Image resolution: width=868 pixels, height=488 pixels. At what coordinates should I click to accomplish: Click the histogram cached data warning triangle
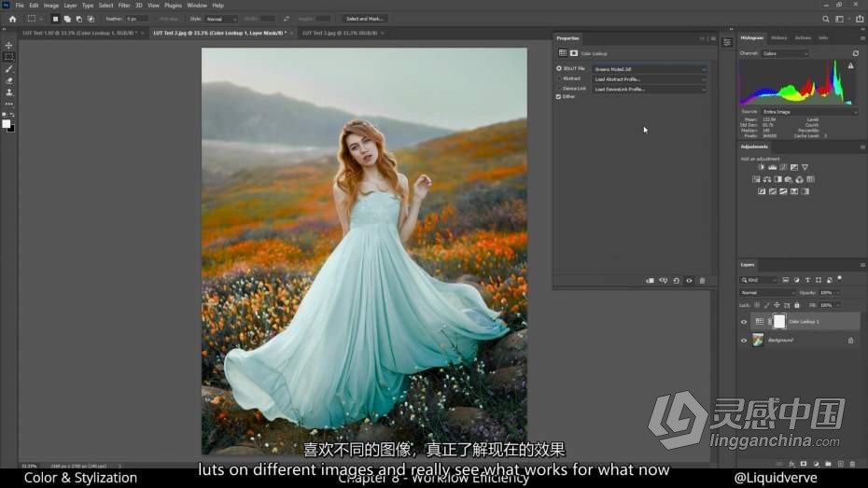coord(851,66)
